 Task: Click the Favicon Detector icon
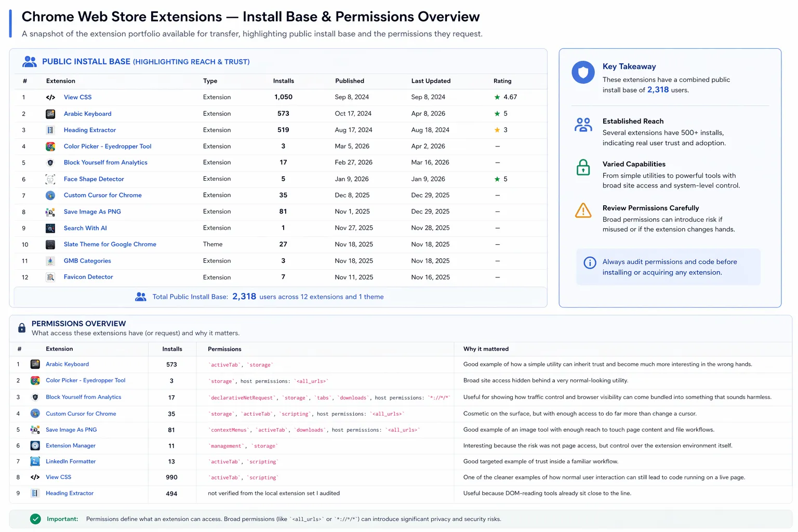pos(50,277)
